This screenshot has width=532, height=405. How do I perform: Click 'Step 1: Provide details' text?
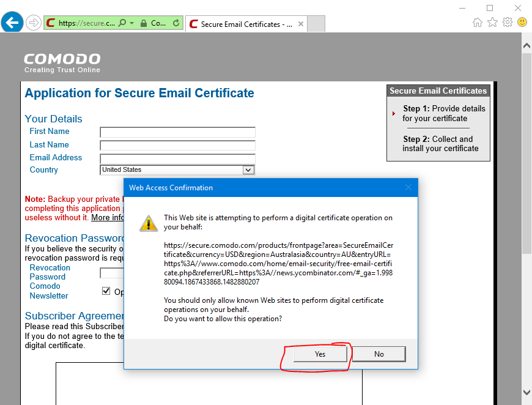tap(444, 113)
